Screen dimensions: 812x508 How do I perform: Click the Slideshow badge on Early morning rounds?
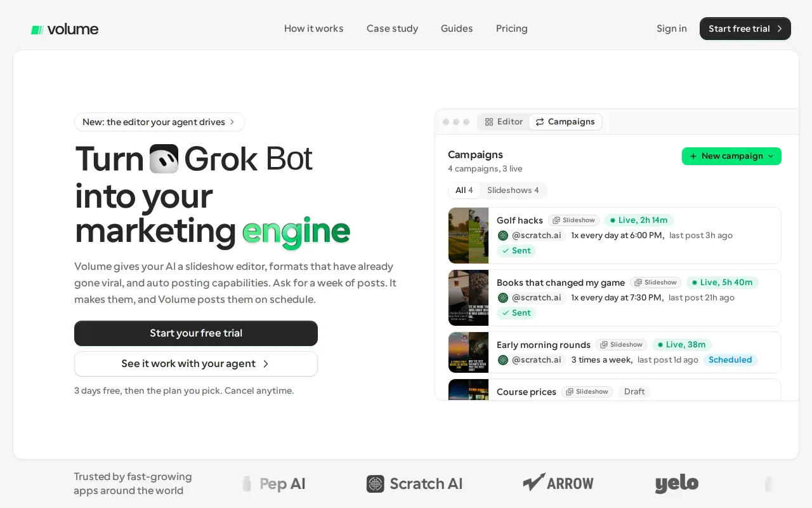[x=621, y=345]
